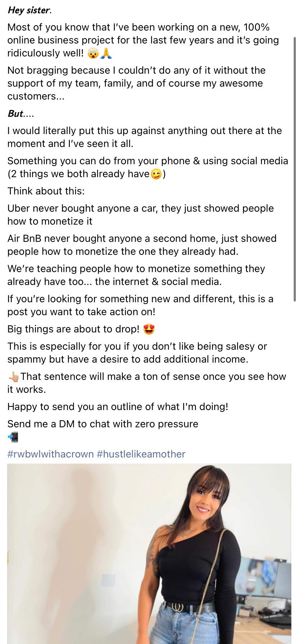The width and height of the screenshot is (298, 644).
Task: Open the #rwbwlwithacrown hashtag
Action: (x=50, y=454)
